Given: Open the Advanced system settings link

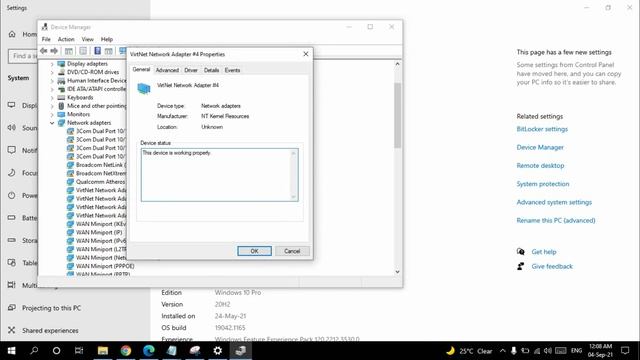Looking at the screenshot, I should click(x=554, y=202).
